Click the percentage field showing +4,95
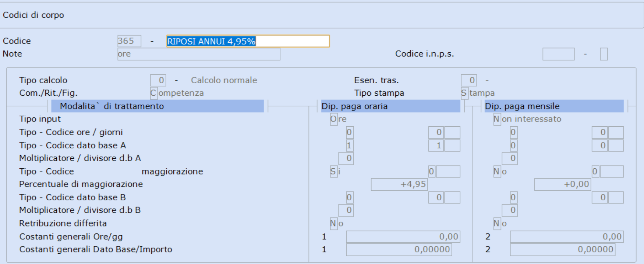 tap(399, 184)
